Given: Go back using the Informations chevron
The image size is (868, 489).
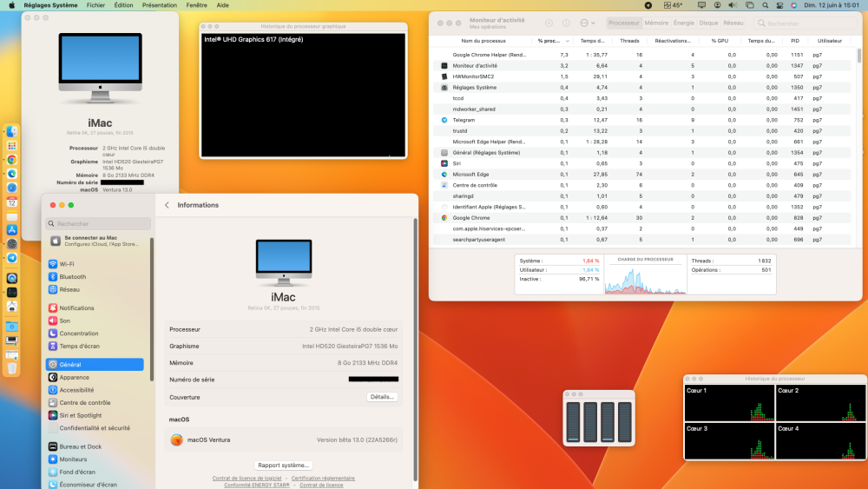Looking at the screenshot, I should tap(168, 205).
